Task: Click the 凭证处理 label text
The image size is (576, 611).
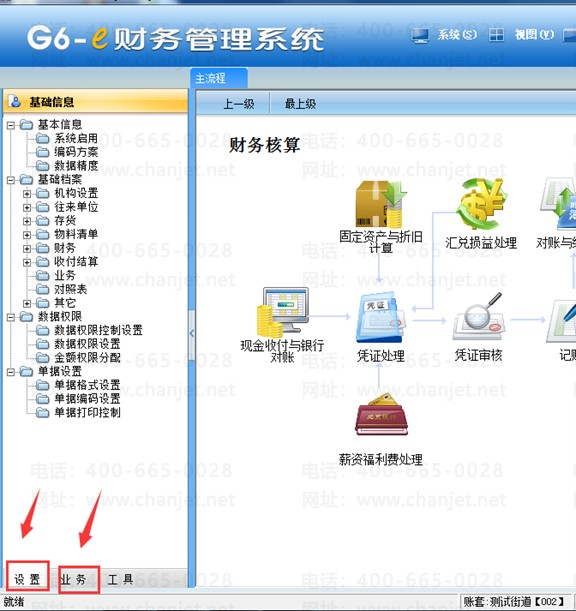Action: click(x=381, y=355)
